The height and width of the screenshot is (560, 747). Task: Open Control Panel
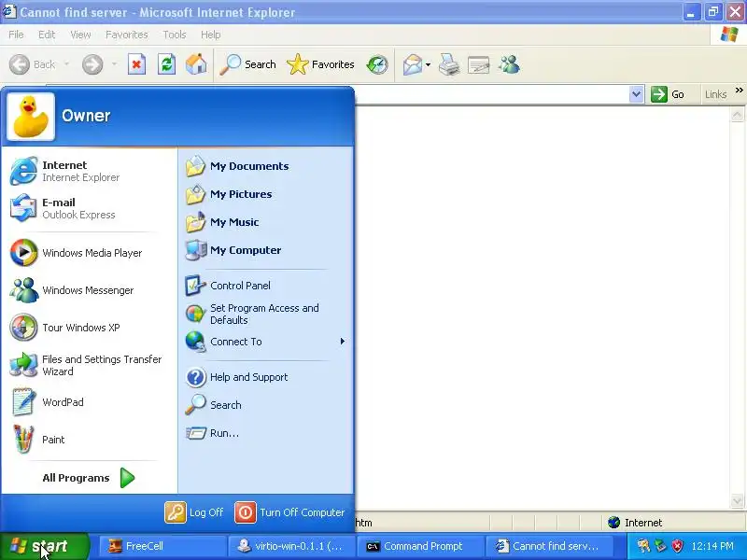pos(266,286)
